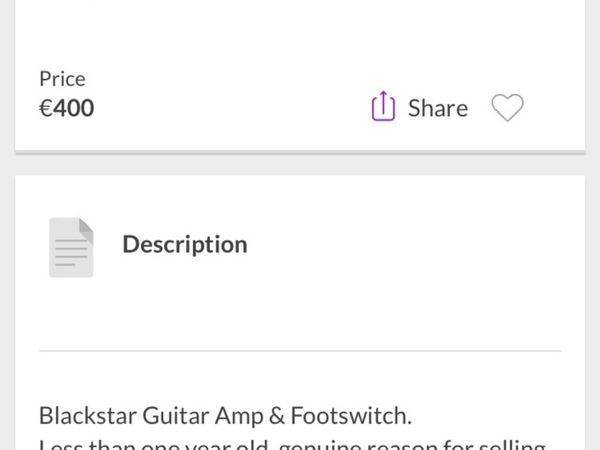Click the euro symbol in the price
Screen dimensions: 600x450
pos(45,108)
